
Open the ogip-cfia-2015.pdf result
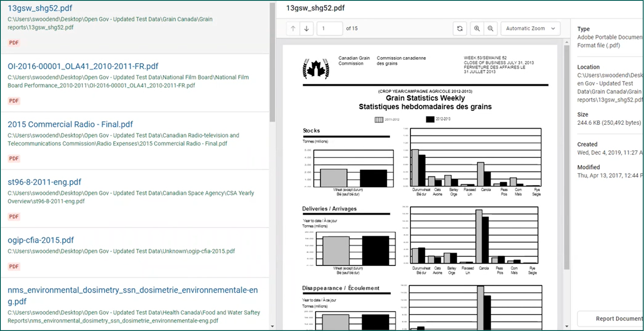click(41, 240)
